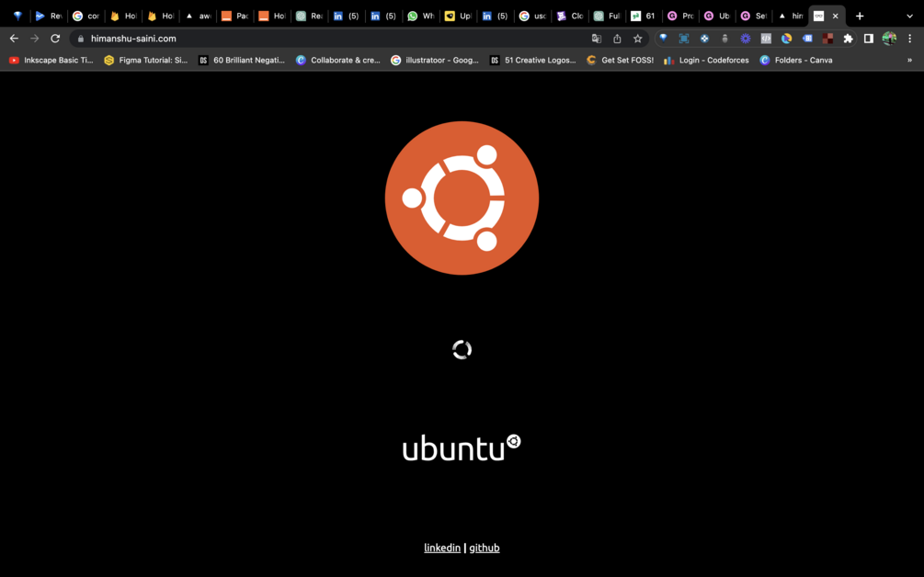Click the red checkered extension icon
This screenshot has height=577, width=924.
point(827,39)
